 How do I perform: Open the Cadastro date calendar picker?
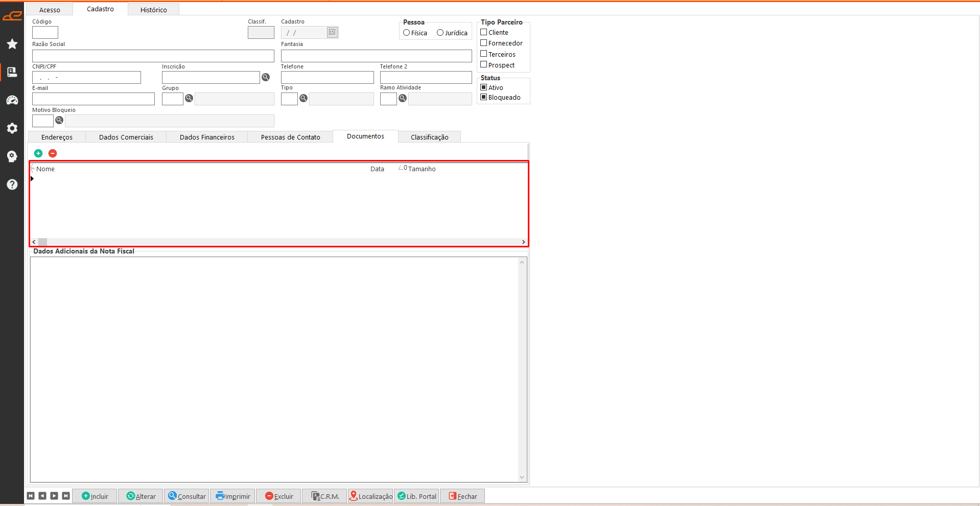pos(332,33)
